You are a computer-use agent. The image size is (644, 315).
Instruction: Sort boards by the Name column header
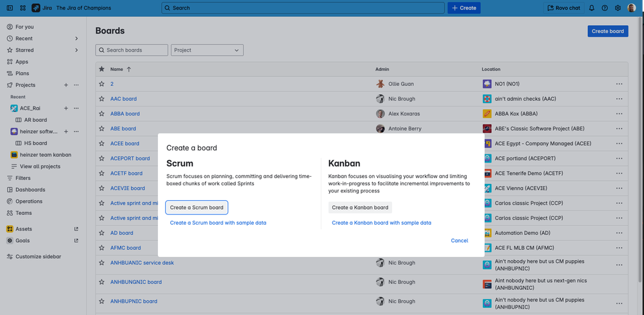coord(117,70)
